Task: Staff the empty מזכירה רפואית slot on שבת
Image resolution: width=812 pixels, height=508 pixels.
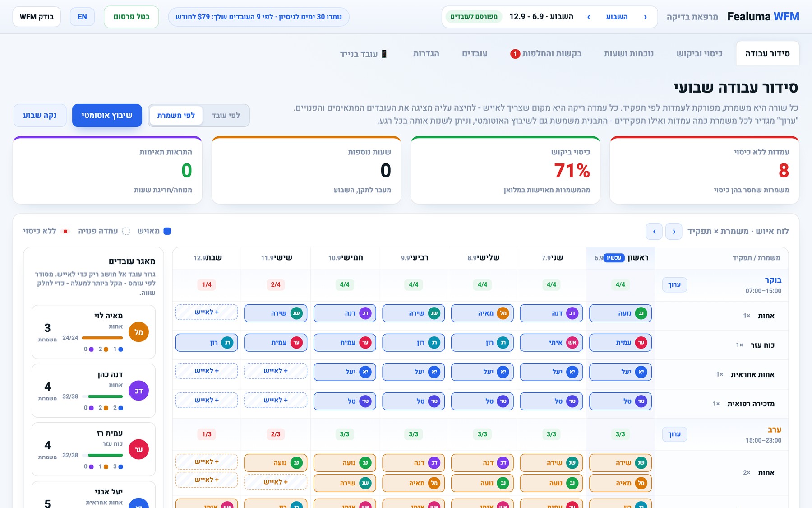Action: (207, 401)
